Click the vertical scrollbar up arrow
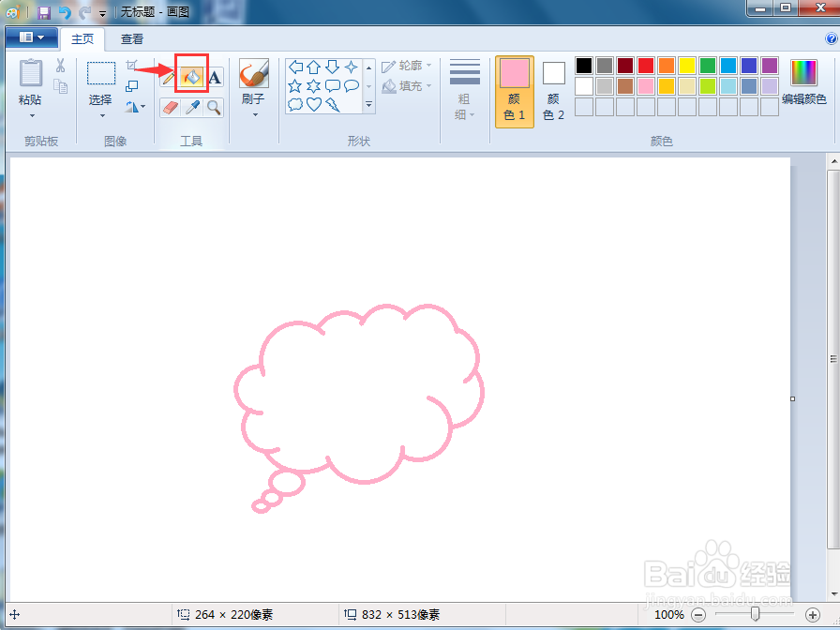 pyautogui.click(x=833, y=160)
